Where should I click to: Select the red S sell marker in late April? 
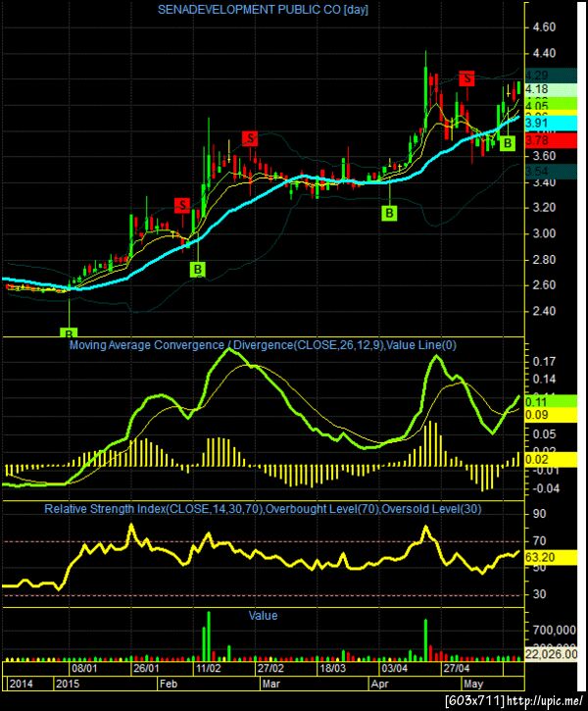point(466,78)
